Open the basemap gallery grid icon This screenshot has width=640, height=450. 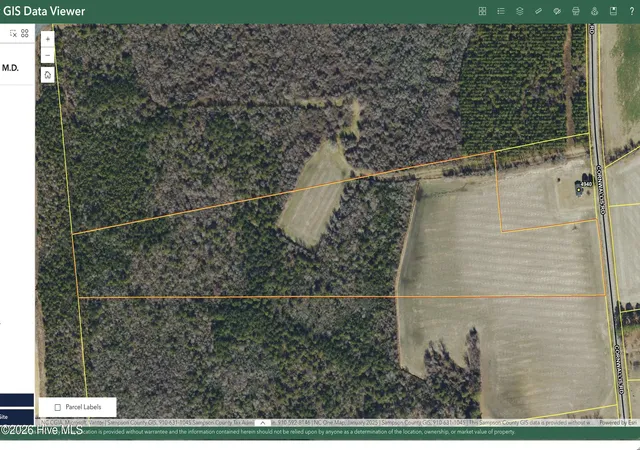coord(482,11)
